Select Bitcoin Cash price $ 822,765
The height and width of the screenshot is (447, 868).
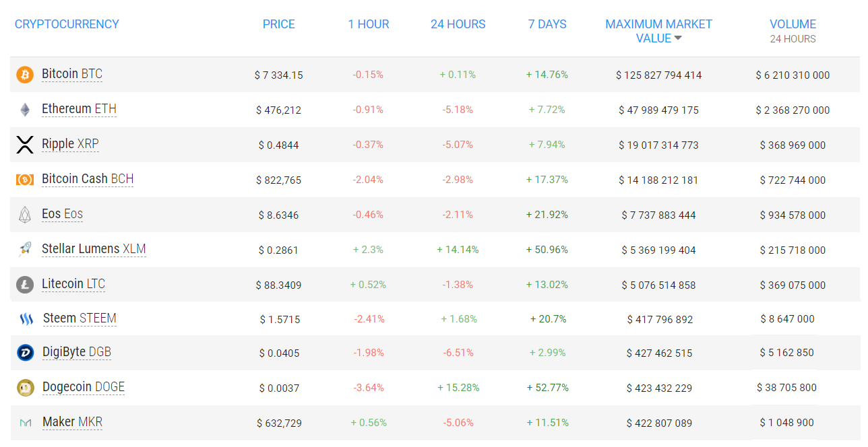279,180
